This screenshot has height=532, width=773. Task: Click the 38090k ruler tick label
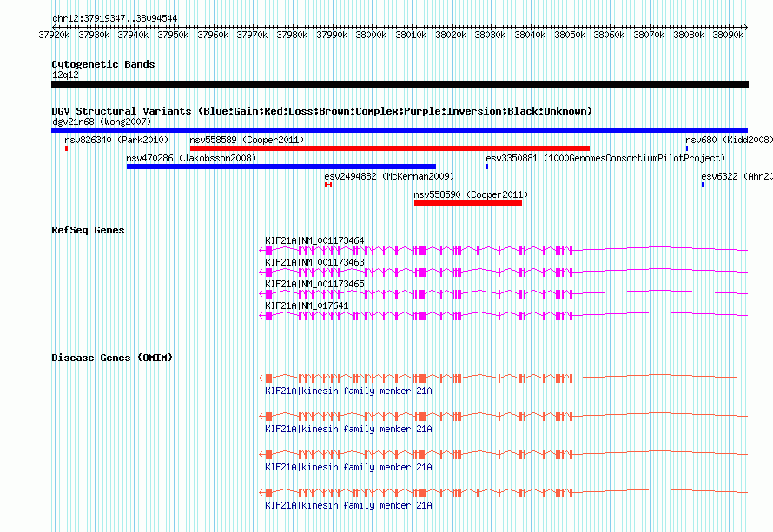pyautogui.click(x=728, y=35)
